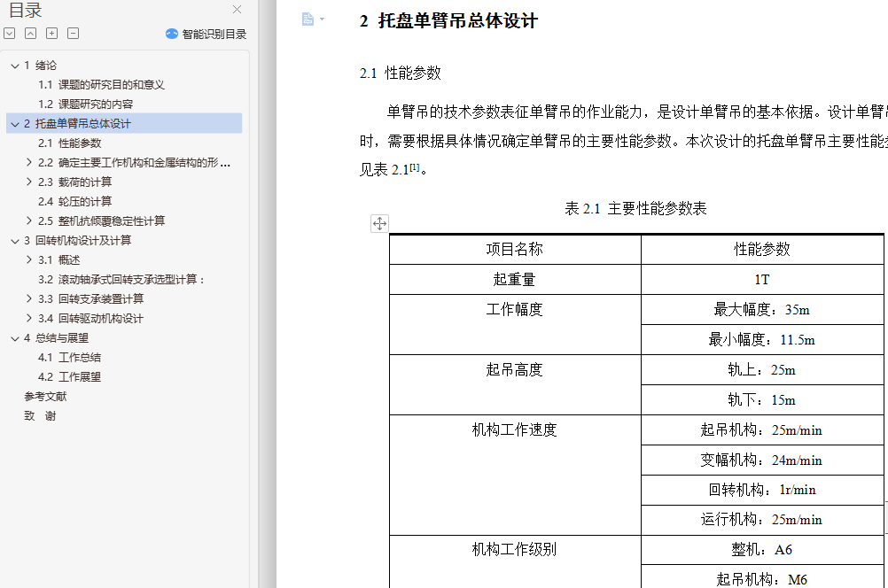The width and height of the screenshot is (888, 588).
Task: Open 3.4 回转驱动机构设计 entry
Action: click(x=90, y=318)
